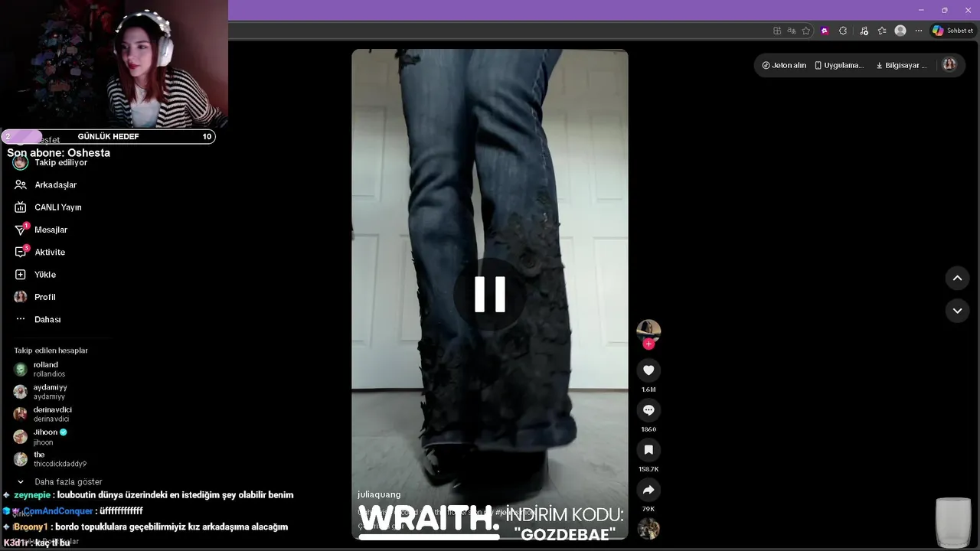Open derinavdici followed account
Image resolution: width=980 pixels, height=551 pixels.
(52, 414)
